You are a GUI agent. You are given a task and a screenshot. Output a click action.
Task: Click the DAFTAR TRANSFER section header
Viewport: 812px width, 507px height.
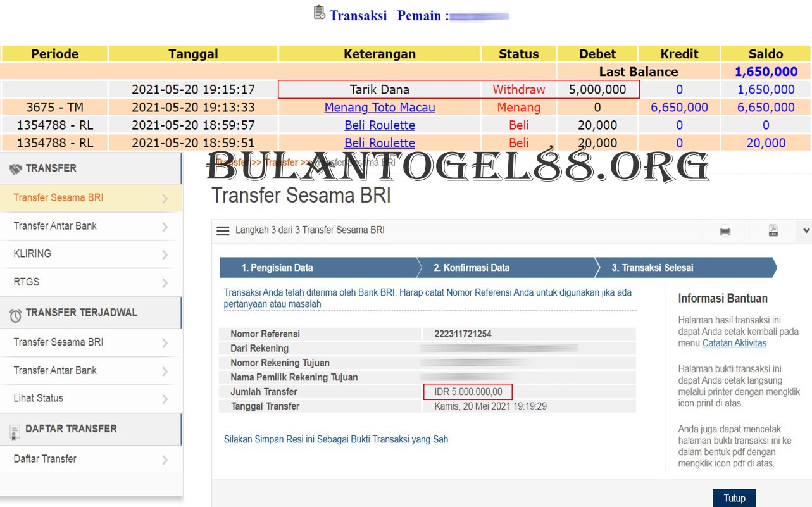click(x=91, y=429)
